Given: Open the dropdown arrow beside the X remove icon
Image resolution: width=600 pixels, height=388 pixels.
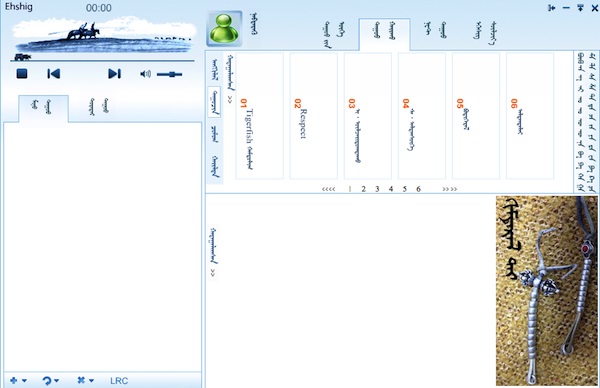Looking at the screenshot, I should [x=91, y=381].
